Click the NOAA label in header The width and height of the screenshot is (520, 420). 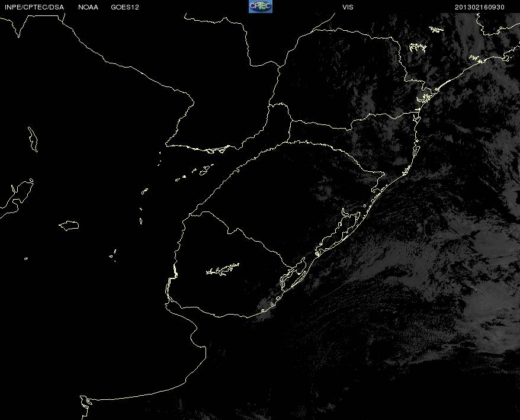click(x=88, y=7)
